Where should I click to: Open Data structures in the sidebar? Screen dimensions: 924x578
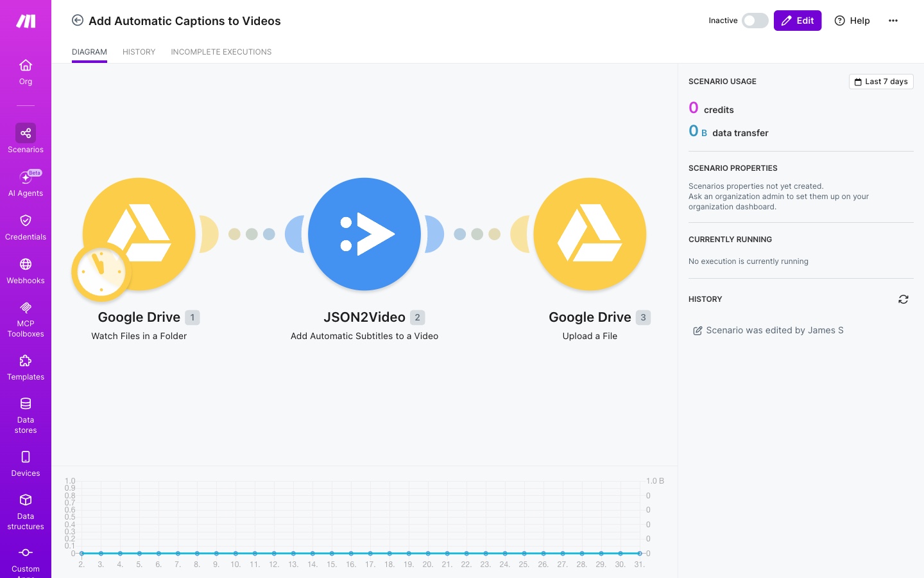[26, 512]
